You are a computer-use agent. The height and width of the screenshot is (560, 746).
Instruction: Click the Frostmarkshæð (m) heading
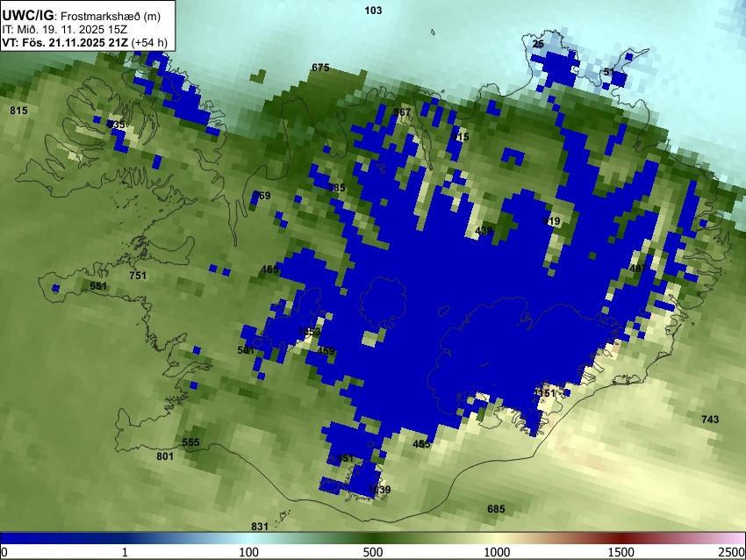pos(111,16)
